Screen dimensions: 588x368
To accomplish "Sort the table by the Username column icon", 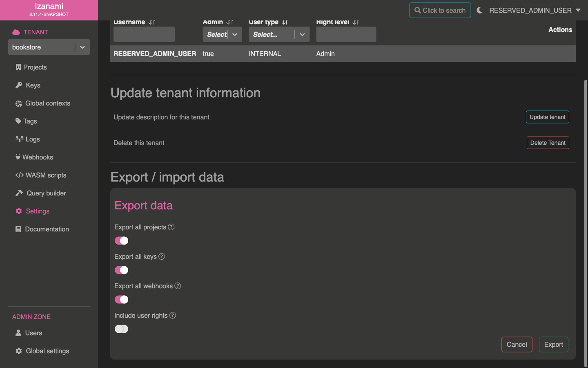I will (151, 22).
